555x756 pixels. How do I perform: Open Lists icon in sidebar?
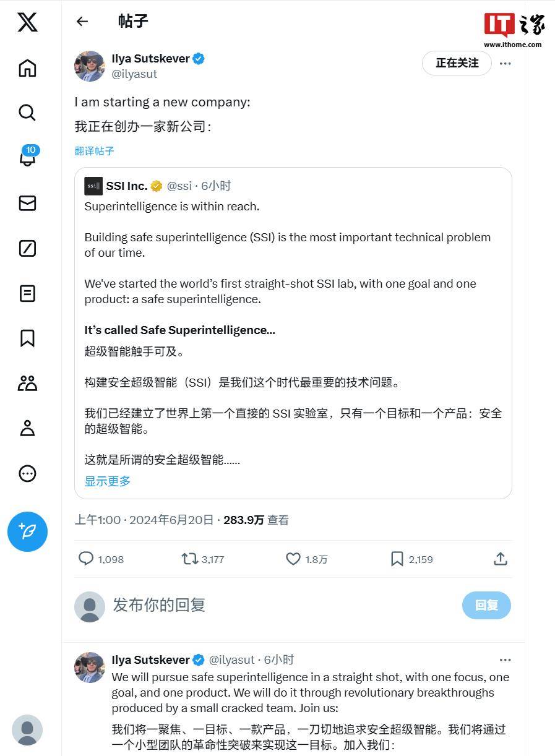(x=27, y=293)
